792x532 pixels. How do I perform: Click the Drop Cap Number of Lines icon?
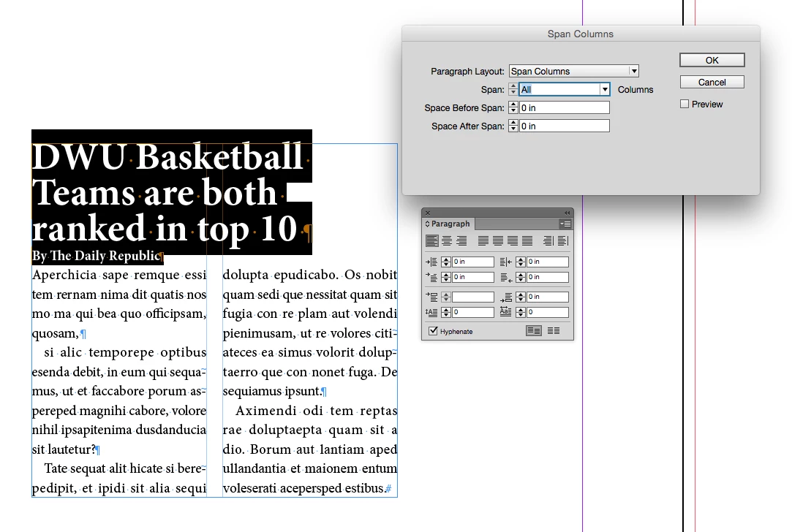point(431,313)
